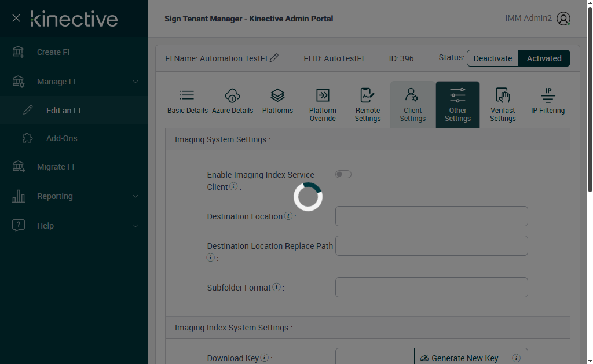This screenshot has height=364, width=593.
Task: Switch to the Remote Settings tab
Action: pyautogui.click(x=367, y=105)
